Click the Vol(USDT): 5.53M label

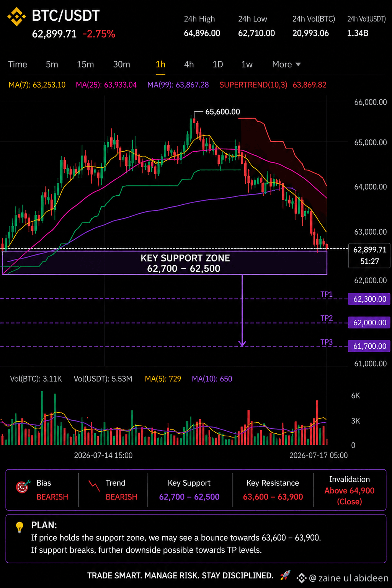click(103, 379)
